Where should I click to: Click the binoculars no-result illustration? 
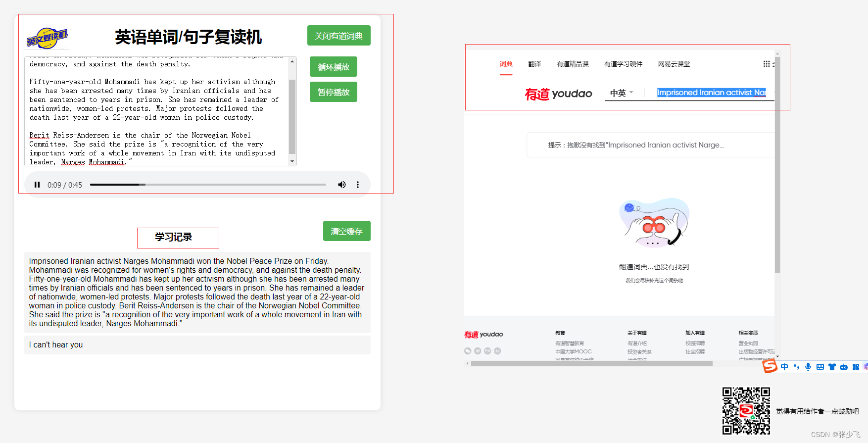pos(654,223)
